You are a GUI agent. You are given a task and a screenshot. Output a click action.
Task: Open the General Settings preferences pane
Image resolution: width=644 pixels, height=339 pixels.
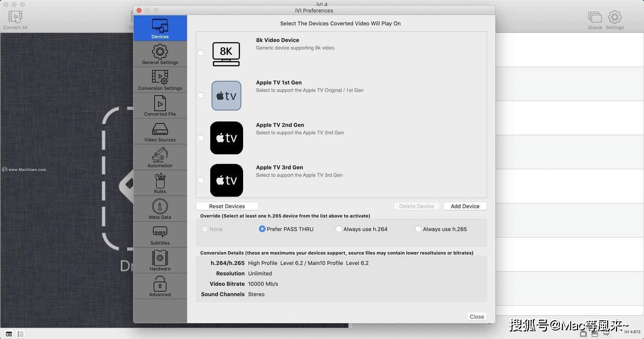(160, 54)
